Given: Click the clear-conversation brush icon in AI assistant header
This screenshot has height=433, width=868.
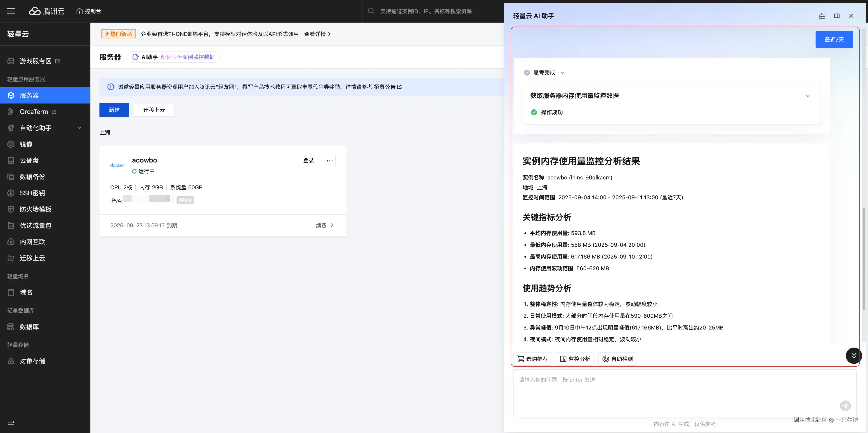Looking at the screenshot, I should point(822,16).
